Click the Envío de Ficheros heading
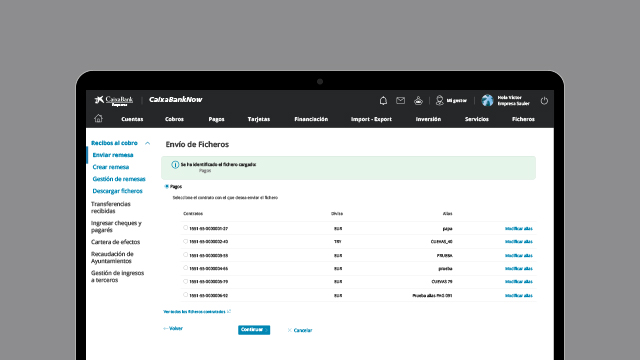This screenshot has width=640, height=360. point(197,144)
